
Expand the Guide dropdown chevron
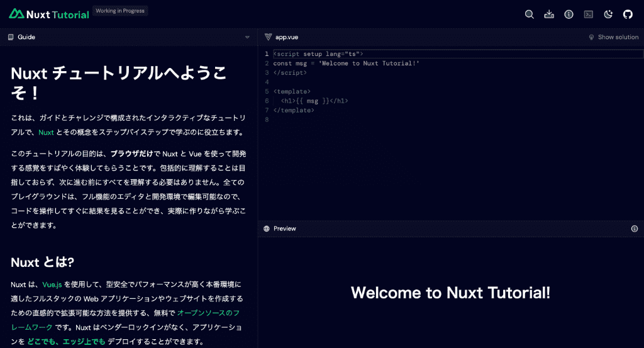(x=247, y=37)
